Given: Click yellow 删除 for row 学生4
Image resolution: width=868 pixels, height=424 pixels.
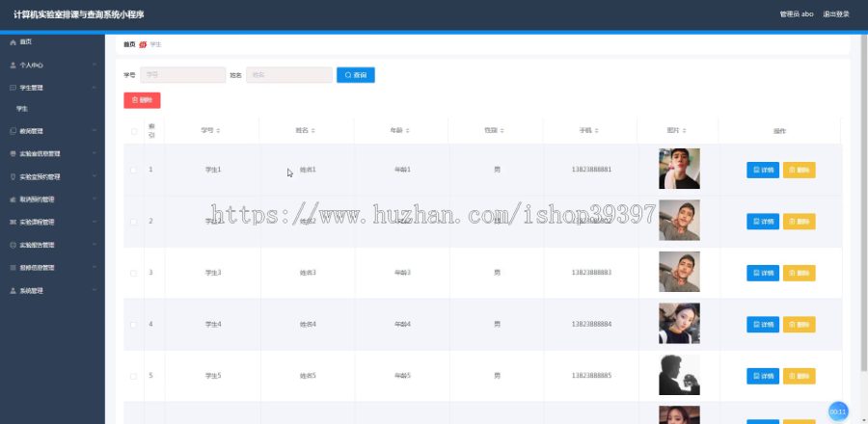Looking at the screenshot, I should (799, 325).
